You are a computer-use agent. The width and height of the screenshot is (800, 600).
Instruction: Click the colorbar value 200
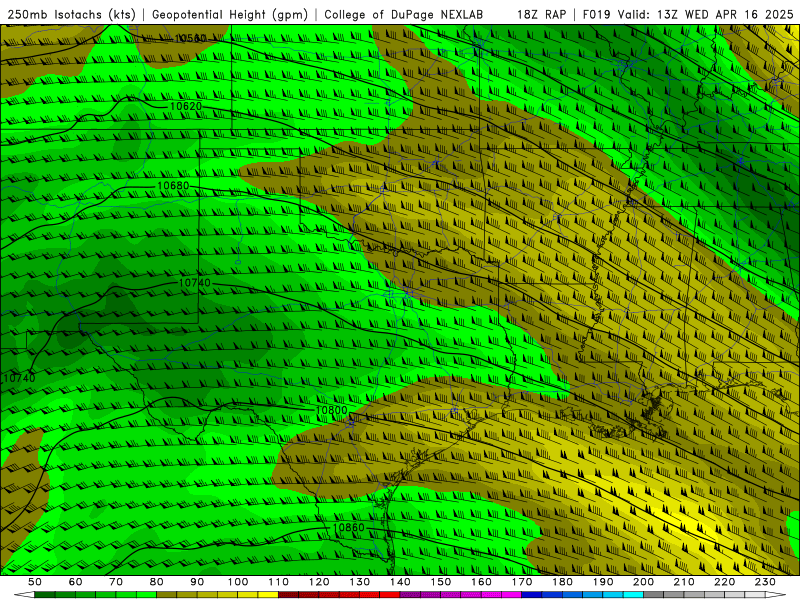click(643, 582)
